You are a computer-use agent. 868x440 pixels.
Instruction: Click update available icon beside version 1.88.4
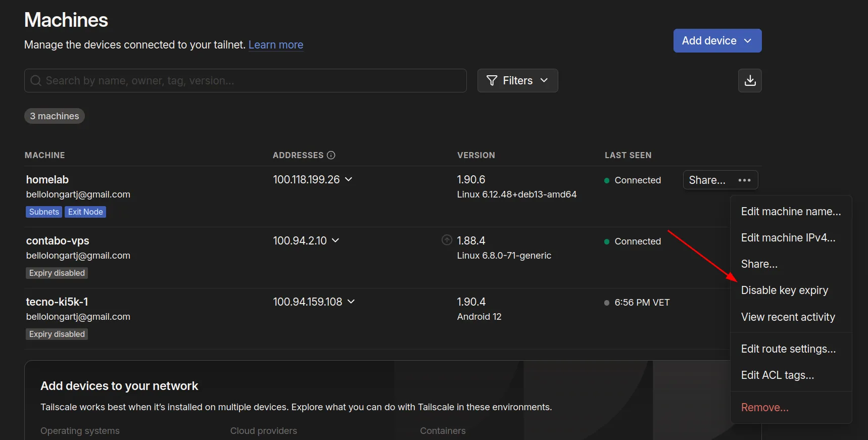coord(447,240)
